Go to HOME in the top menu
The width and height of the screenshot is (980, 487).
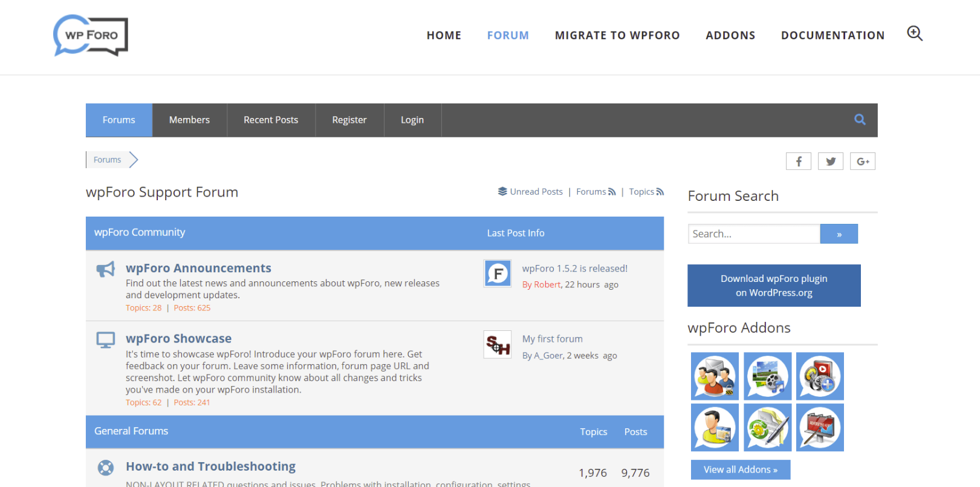click(x=444, y=36)
